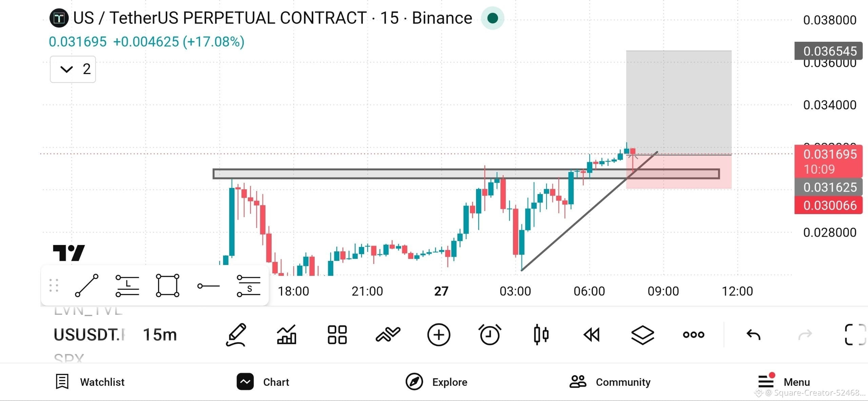Create an alert with the alarm clock icon
868x401 pixels.
(x=490, y=335)
